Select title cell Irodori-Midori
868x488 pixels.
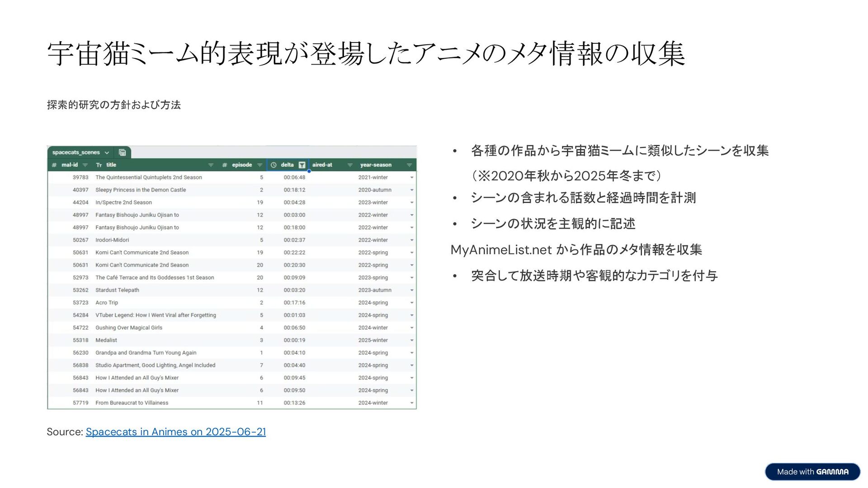pos(112,240)
